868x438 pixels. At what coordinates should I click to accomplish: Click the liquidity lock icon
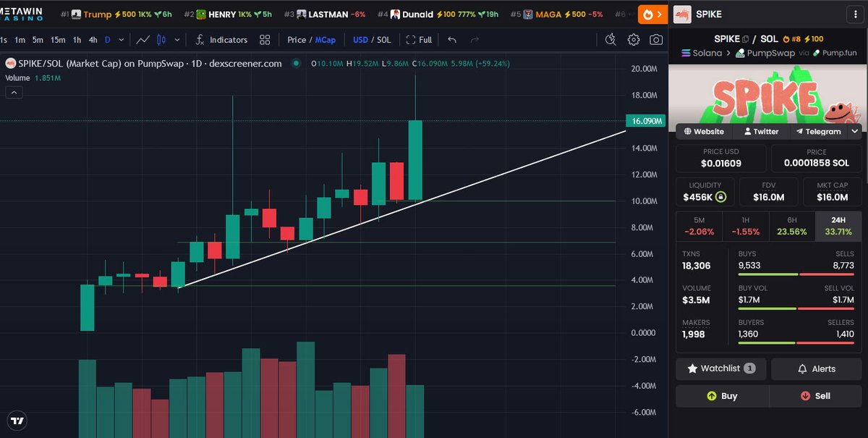tap(721, 197)
